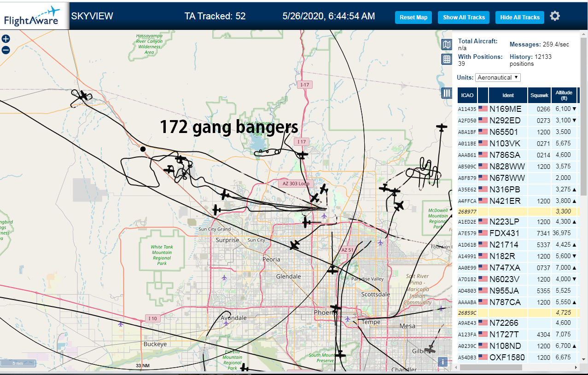Select the N21714 aircraft row
Viewport: 588px width, 375px height.
tap(518, 245)
